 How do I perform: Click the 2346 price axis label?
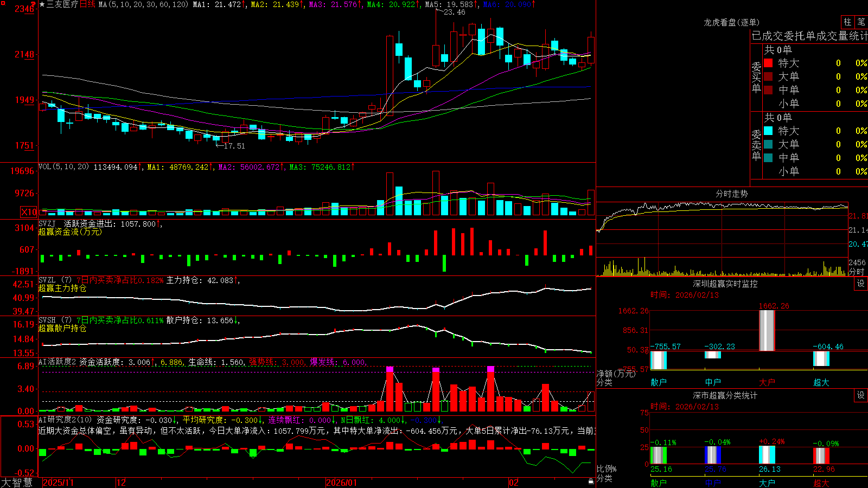pos(24,9)
